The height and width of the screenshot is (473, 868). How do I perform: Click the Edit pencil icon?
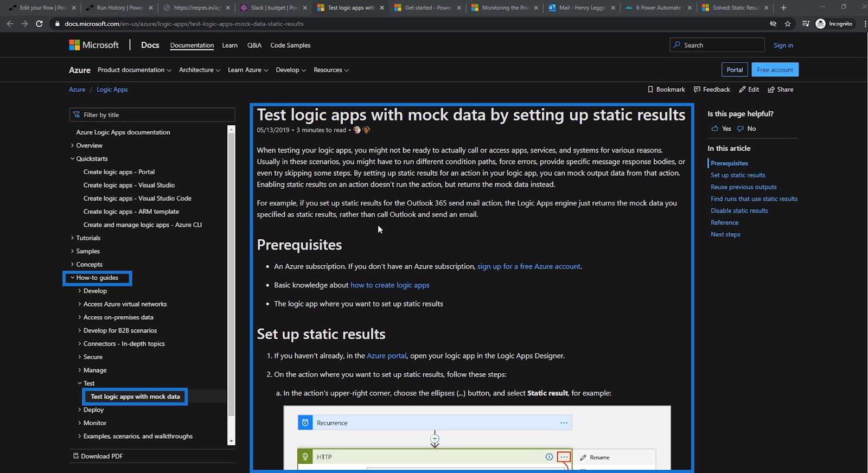pos(742,90)
